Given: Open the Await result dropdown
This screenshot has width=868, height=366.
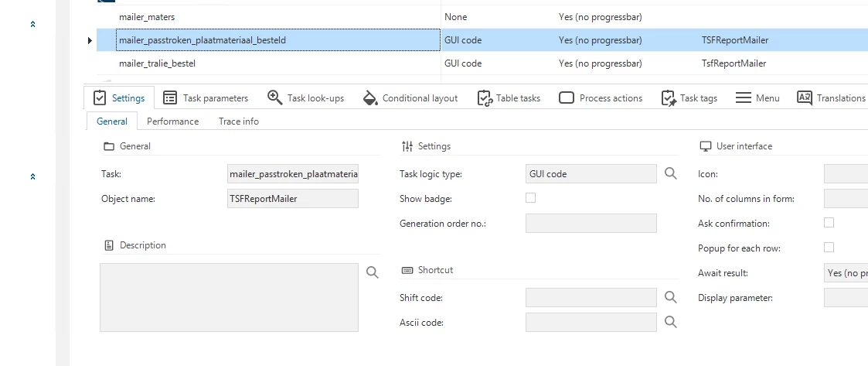Looking at the screenshot, I should click(846, 273).
